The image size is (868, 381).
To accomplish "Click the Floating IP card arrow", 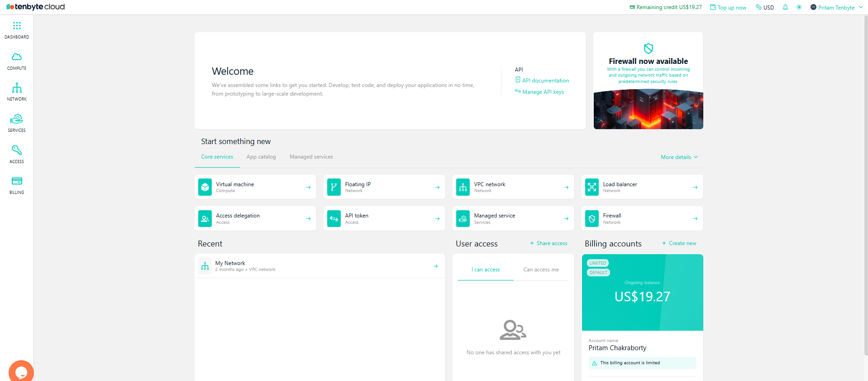I will pyautogui.click(x=437, y=187).
